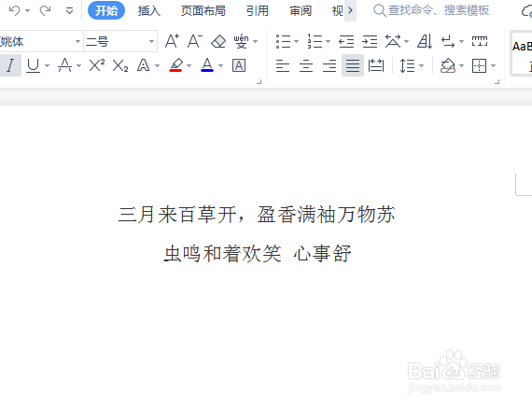Open the bullet style dropdown arrow
This screenshot has width=532, height=407.
(296, 42)
